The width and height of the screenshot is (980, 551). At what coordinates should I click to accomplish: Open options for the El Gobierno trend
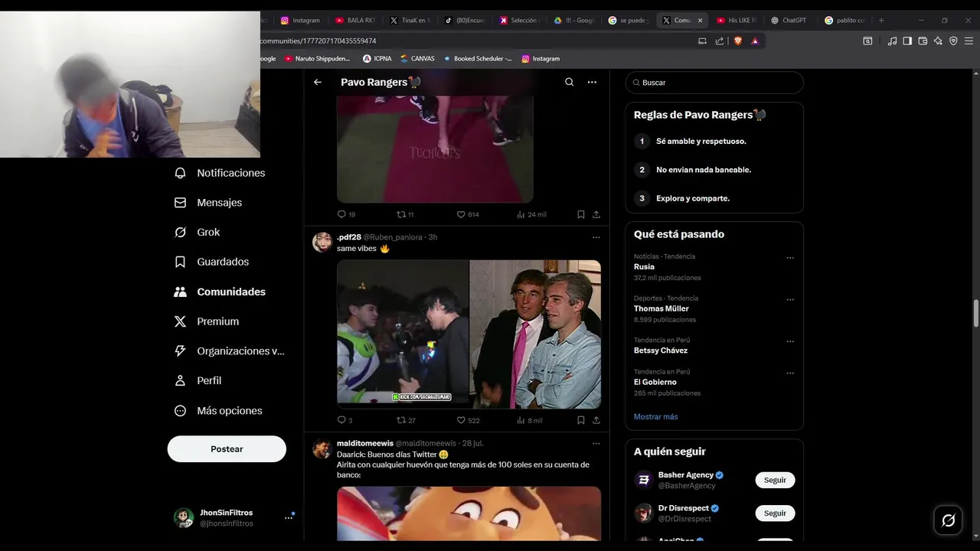(790, 373)
